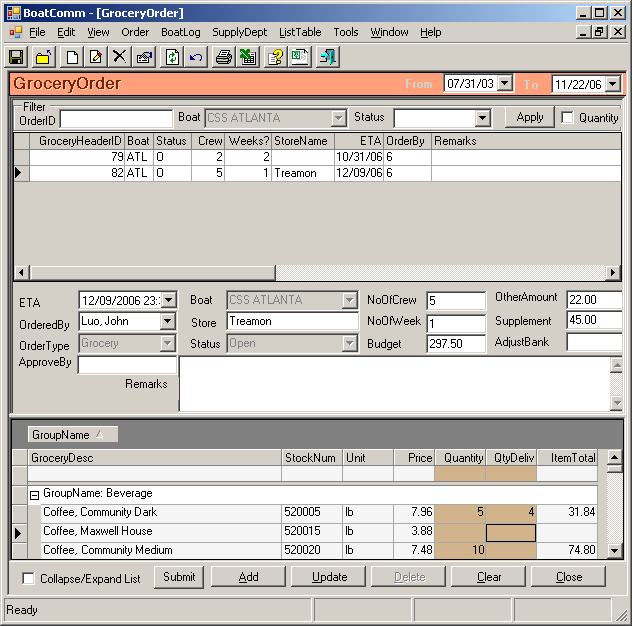The image size is (632, 626).
Task: Click the NoOfCrew input field
Action: [x=456, y=301]
